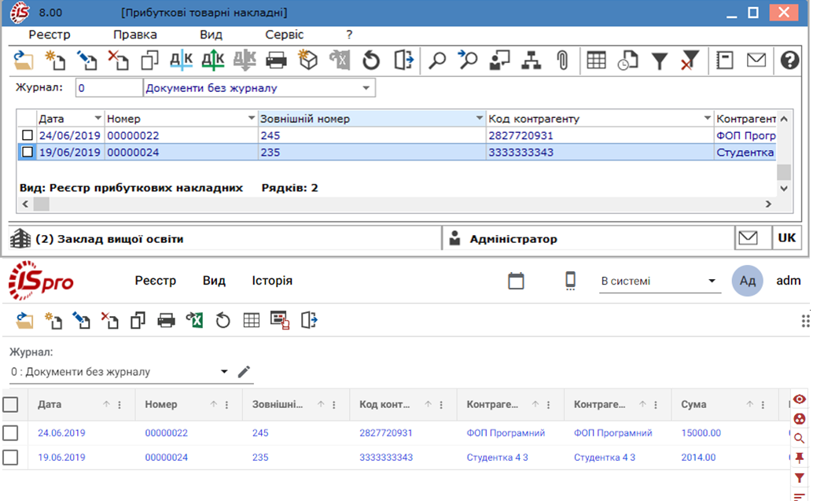This screenshot has width=813, height=504.
Task: Open three-dot menu of web Сума column
Action: [x=763, y=405]
